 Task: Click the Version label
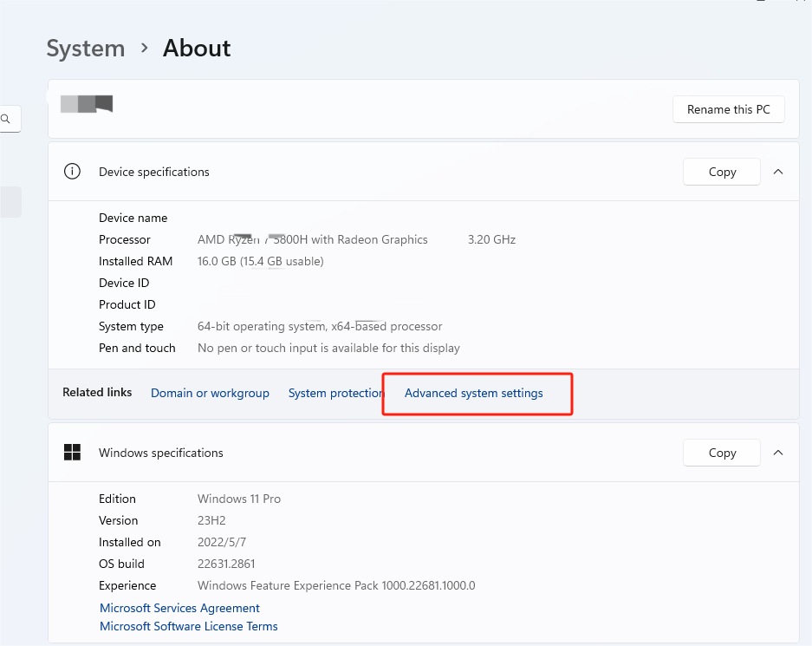pyautogui.click(x=118, y=520)
